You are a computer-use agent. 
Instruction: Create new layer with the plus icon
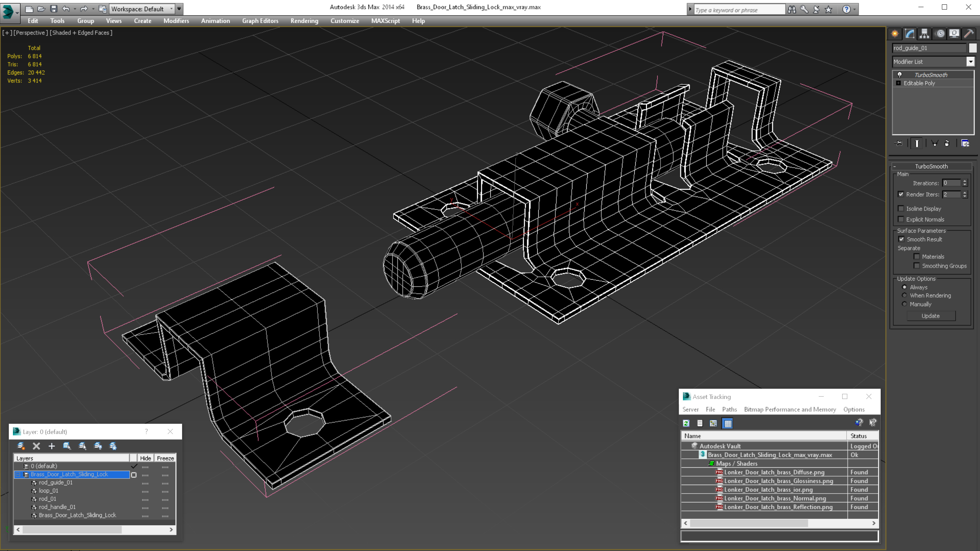tap(52, 446)
